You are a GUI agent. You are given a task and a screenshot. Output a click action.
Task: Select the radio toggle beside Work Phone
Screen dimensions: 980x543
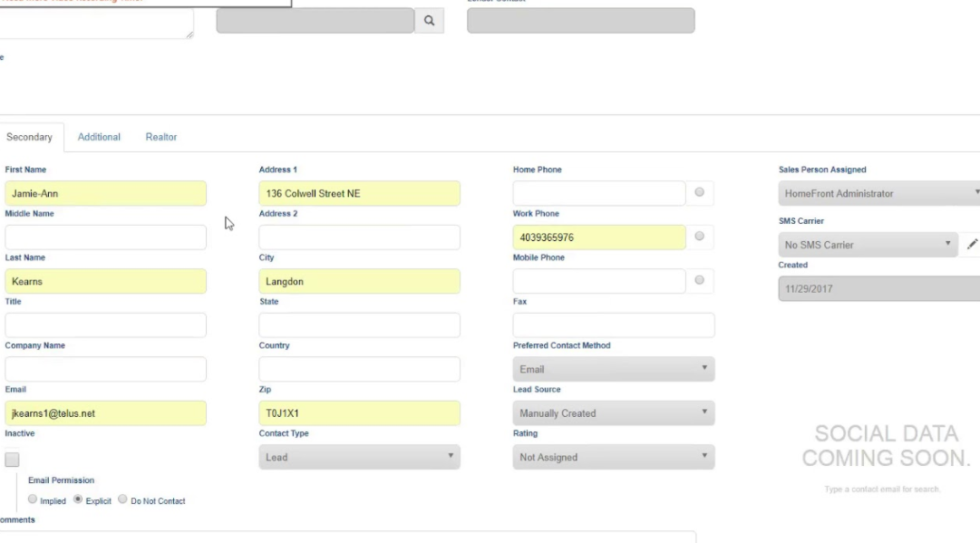pos(698,237)
